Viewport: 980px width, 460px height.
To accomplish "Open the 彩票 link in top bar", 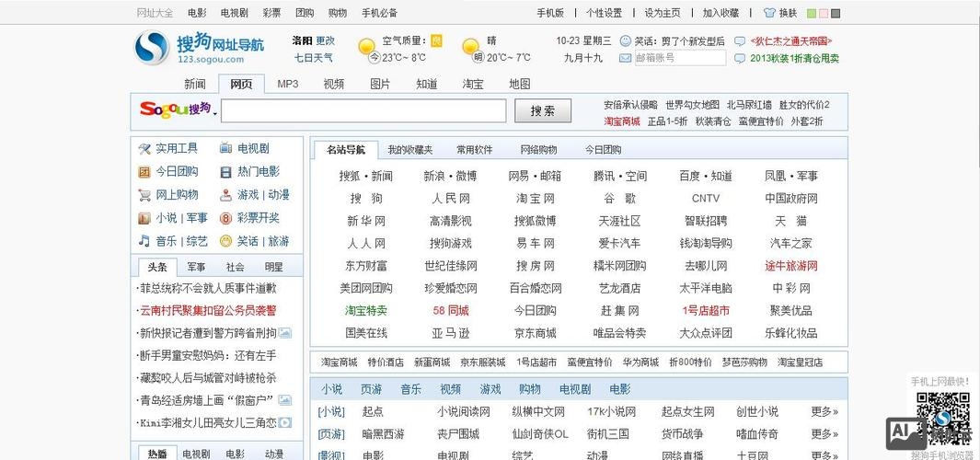I will (271, 13).
